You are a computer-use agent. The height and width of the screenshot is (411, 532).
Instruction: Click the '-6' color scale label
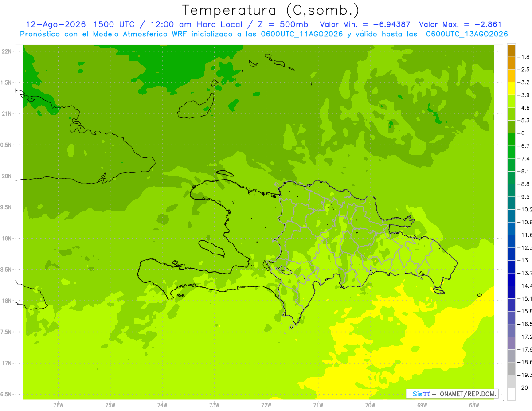[x=521, y=133]
